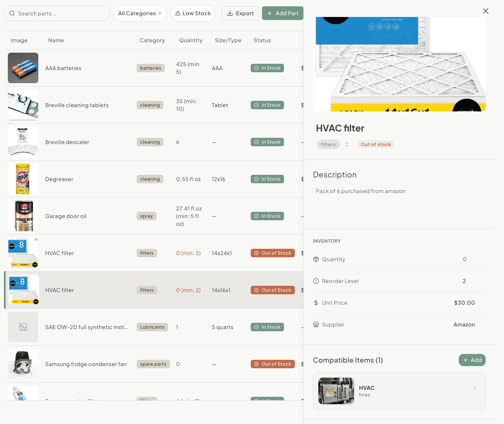Screen dimensions: 504x424
Task: Toggle the Low Stock filter
Action: coord(193,13)
